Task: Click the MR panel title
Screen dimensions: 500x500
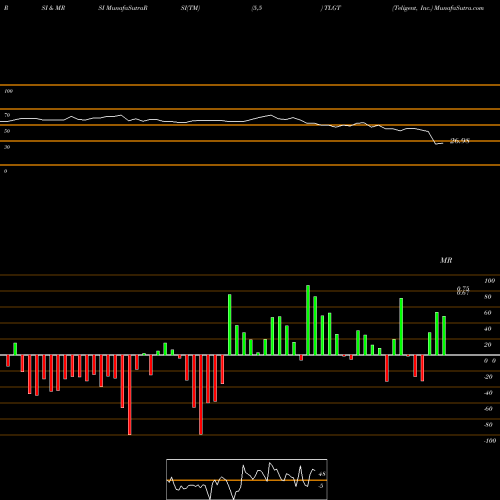Action: click(446, 260)
